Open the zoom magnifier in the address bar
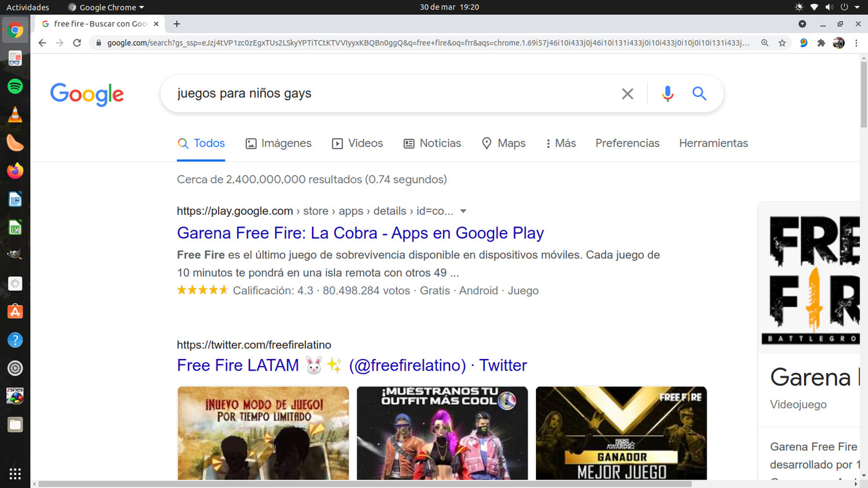 pos(765,43)
